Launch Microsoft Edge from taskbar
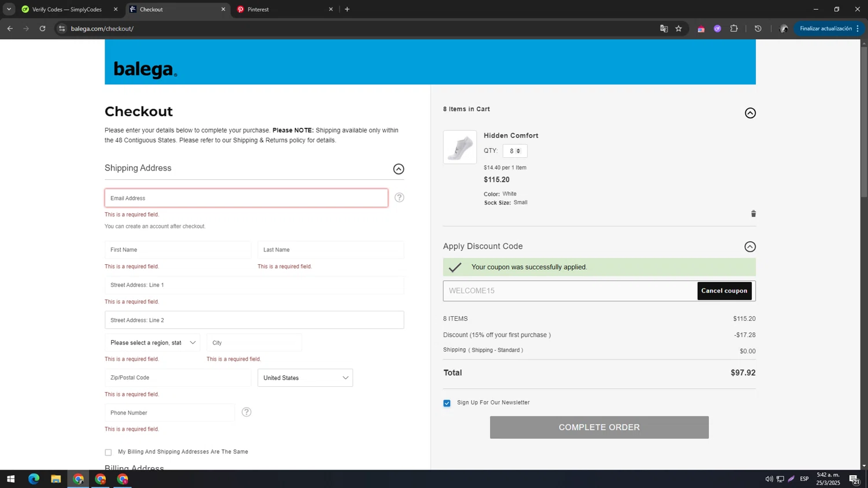 pyautogui.click(x=34, y=479)
